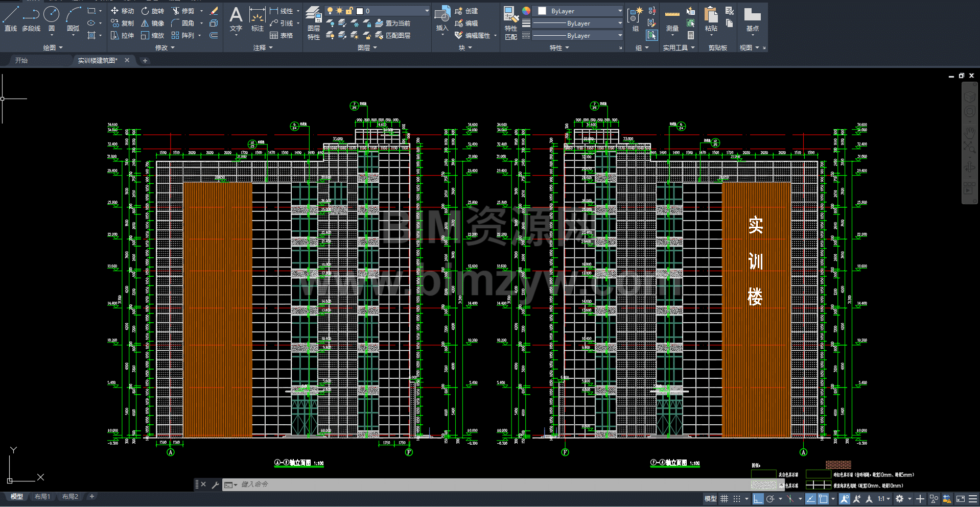
Task: Click the 置为当前 (Make Current) button
Action: click(x=393, y=23)
